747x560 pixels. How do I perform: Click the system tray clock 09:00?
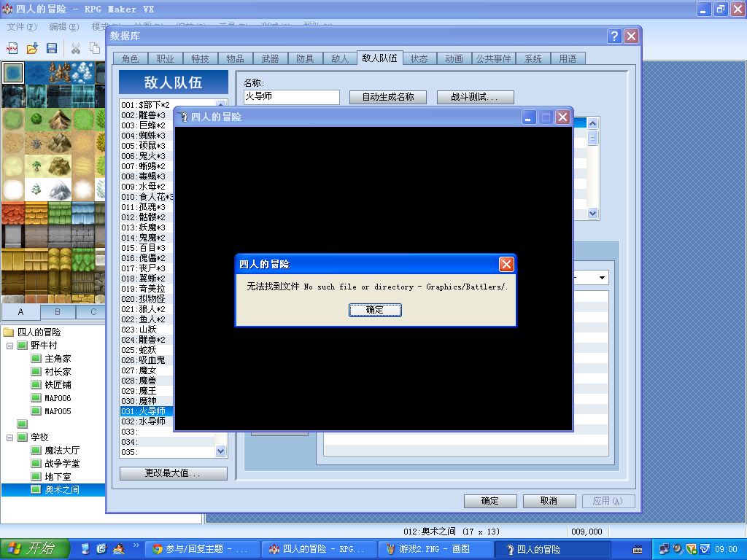point(726,550)
